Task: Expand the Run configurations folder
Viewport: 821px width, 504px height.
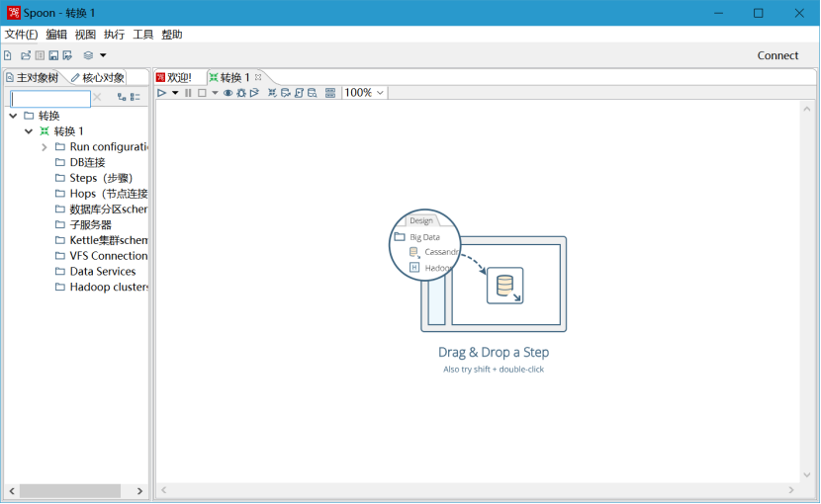Action: (x=44, y=147)
